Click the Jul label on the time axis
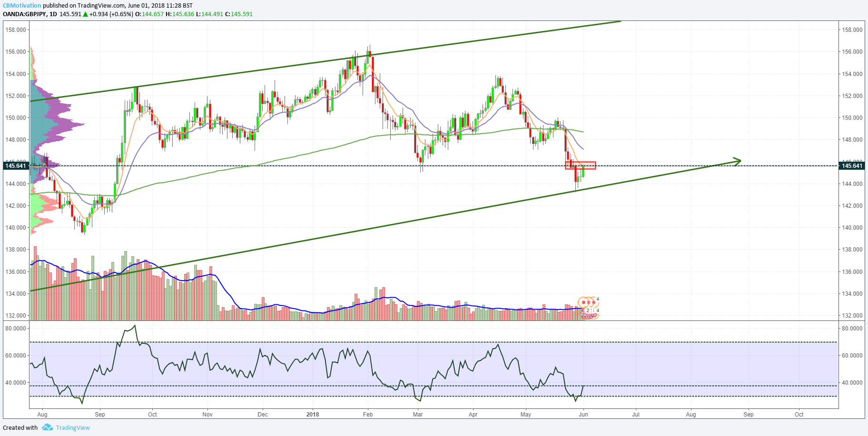This screenshot has width=868, height=436. (636, 415)
